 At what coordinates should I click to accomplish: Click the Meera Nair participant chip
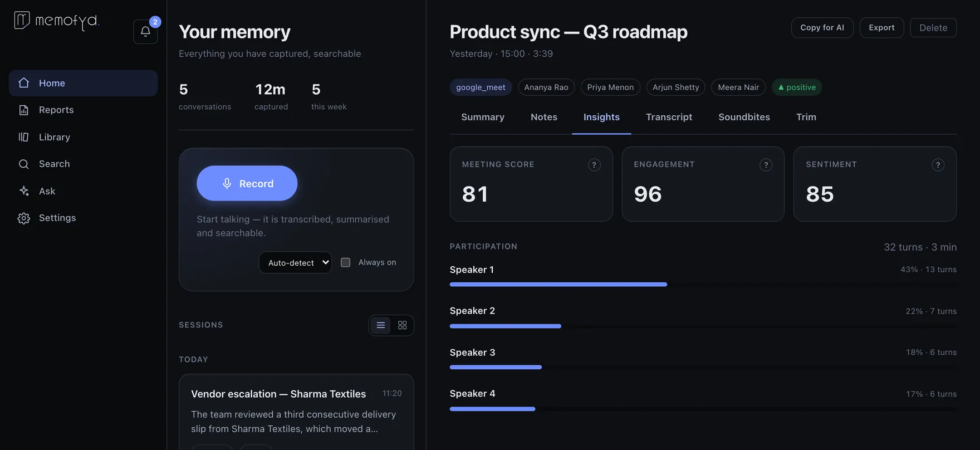pyautogui.click(x=738, y=87)
